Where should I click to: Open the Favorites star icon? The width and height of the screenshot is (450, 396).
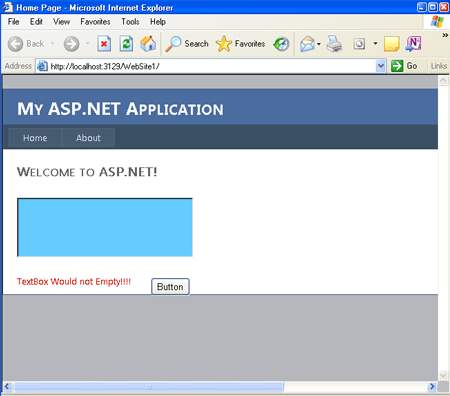(x=224, y=44)
